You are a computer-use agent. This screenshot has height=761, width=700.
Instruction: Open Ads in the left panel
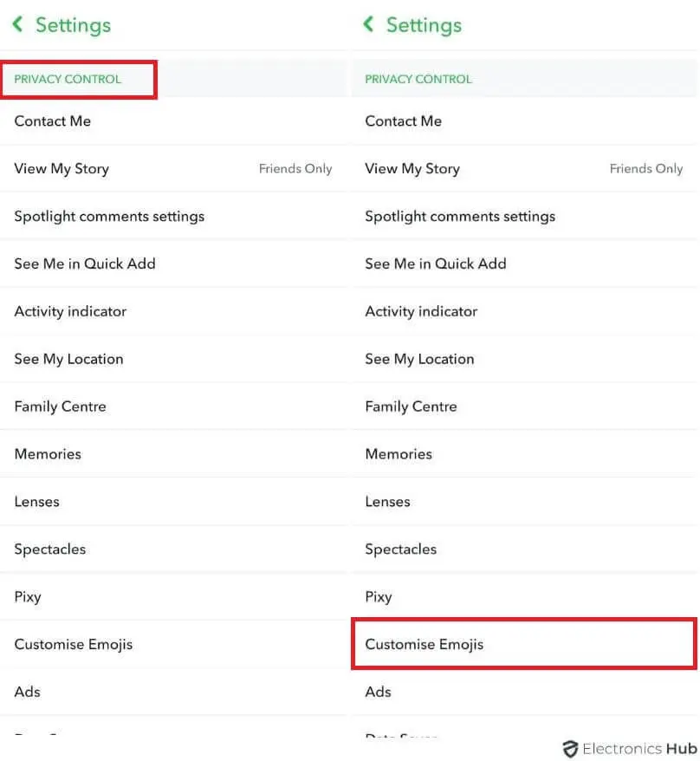pyautogui.click(x=173, y=692)
